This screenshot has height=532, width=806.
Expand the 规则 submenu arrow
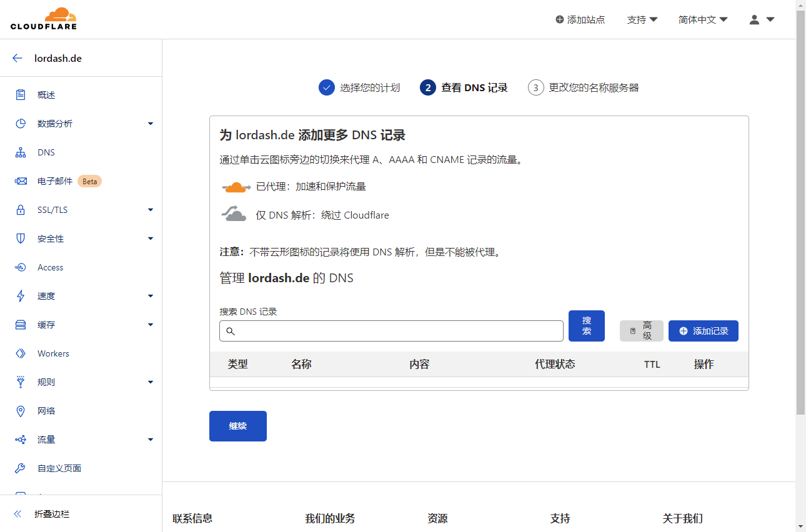151,382
